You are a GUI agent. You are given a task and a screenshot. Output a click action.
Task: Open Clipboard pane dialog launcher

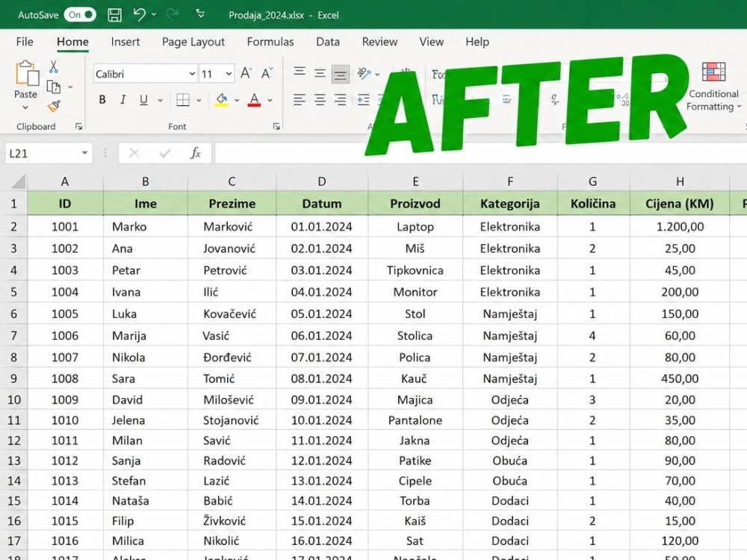(78, 126)
